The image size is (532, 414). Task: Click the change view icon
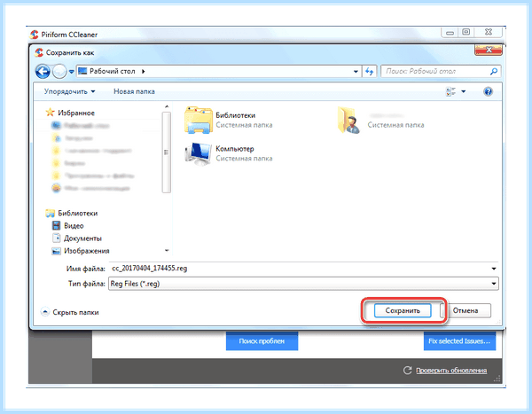tap(450, 91)
